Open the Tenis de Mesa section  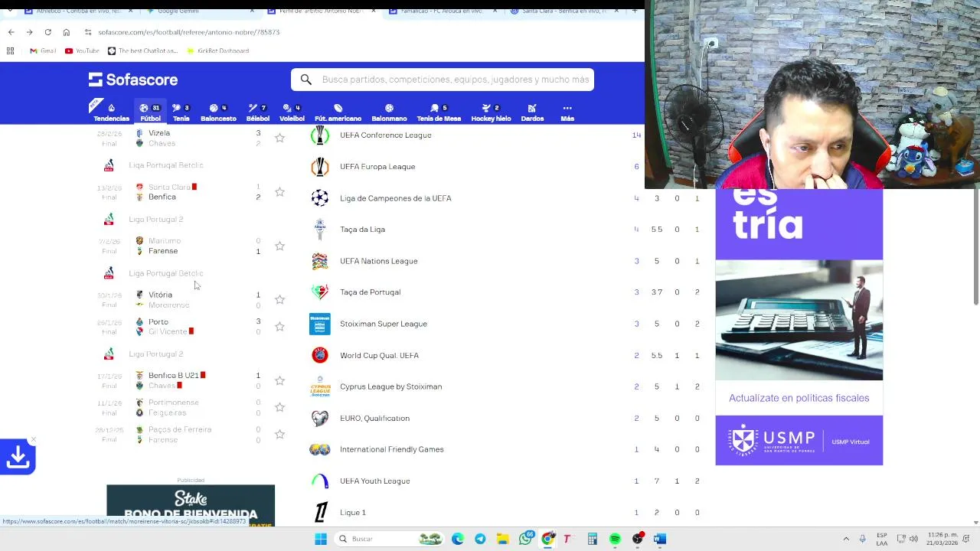point(439,112)
